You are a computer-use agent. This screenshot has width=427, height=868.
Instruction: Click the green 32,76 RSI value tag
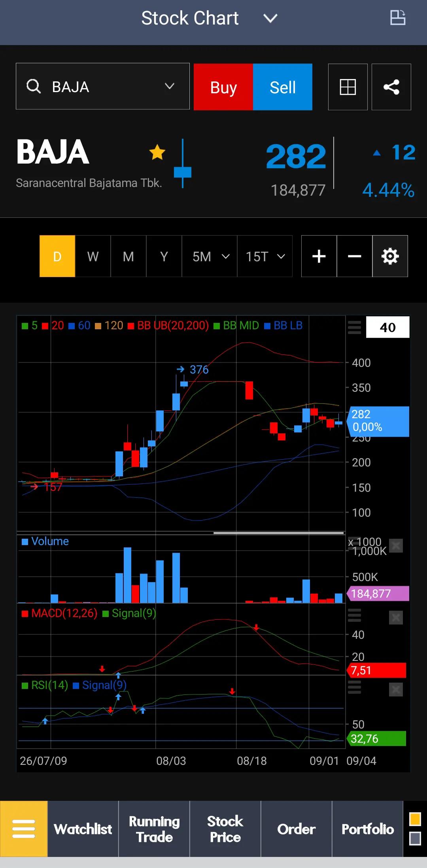[x=376, y=738]
